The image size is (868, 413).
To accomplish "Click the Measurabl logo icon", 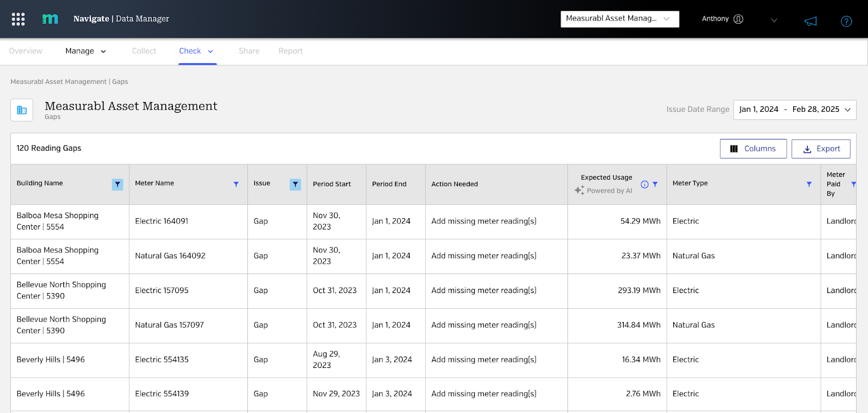I will click(50, 19).
